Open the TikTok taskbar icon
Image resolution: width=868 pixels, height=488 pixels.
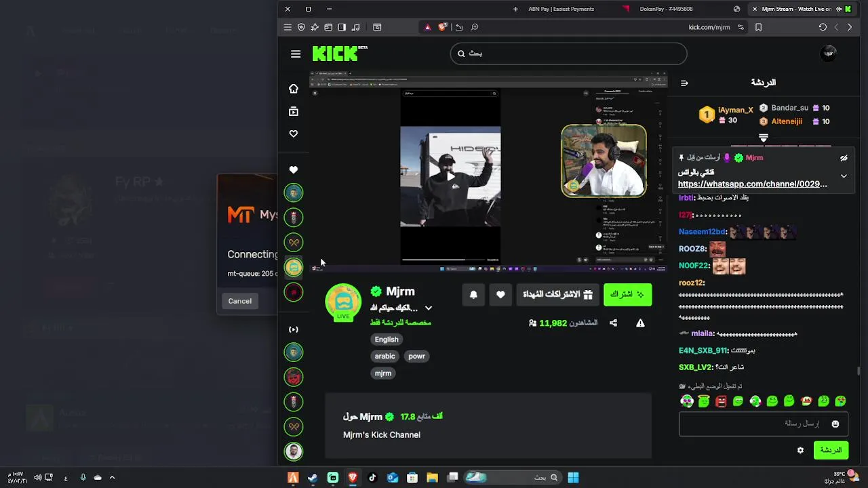(372, 478)
